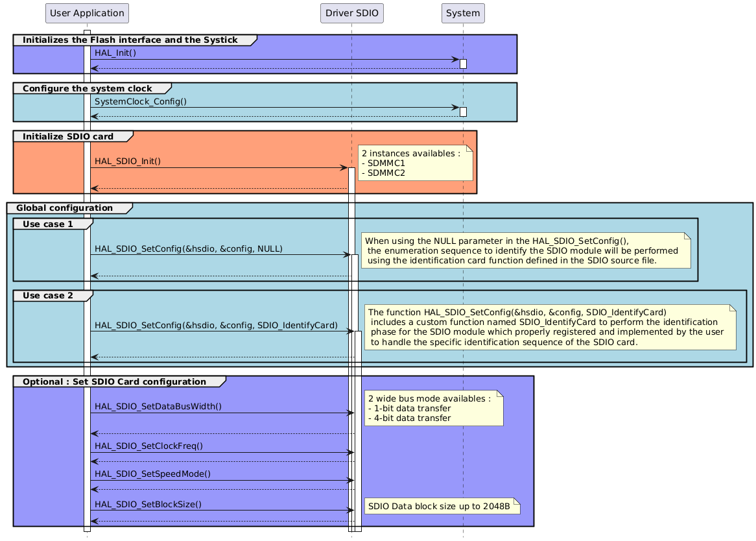756x541 pixels.
Task: Click the '4-bit data transfer' line
Action: [410, 418]
